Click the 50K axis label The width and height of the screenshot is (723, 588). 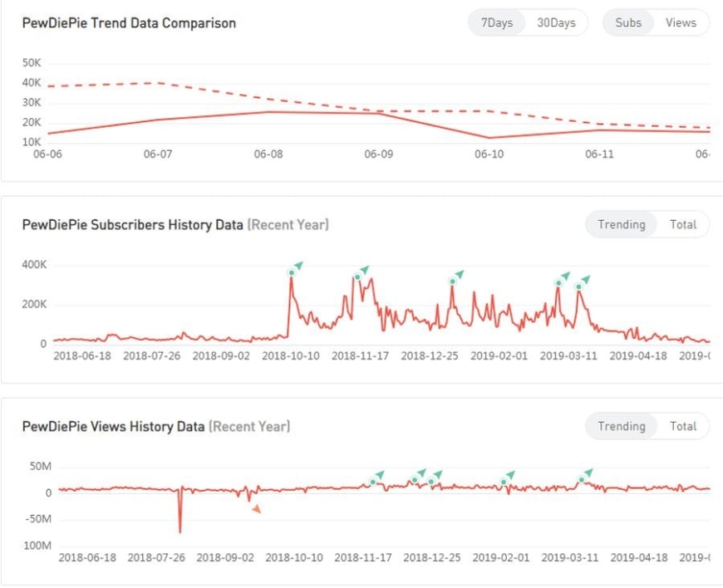(x=32, y=62)
